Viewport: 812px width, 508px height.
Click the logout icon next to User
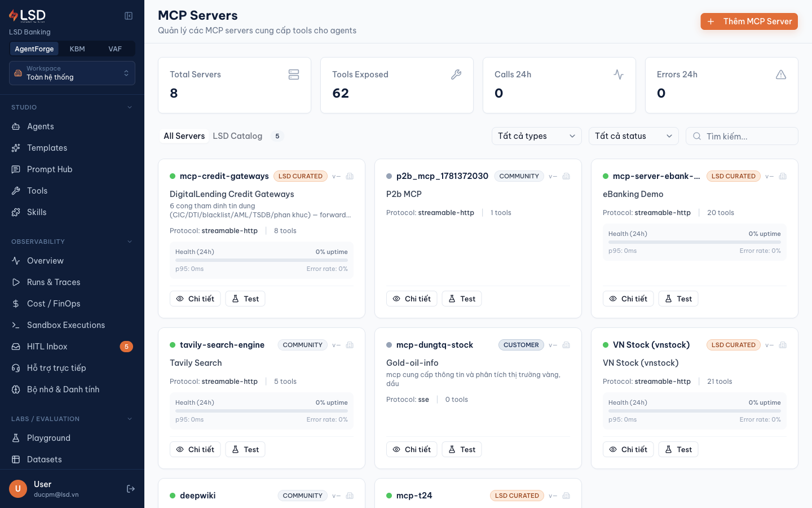(131, 489)
